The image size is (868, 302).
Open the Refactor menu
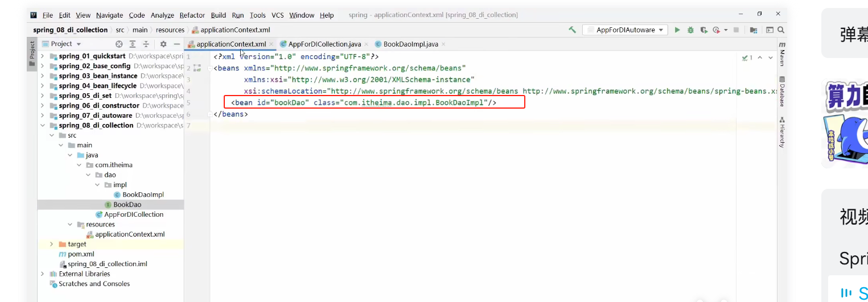coord(192,15)
